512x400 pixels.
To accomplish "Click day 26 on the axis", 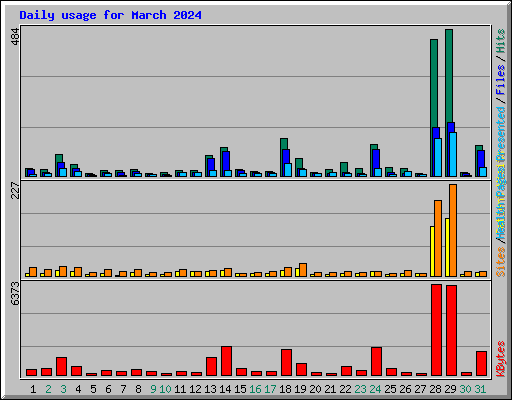I will pyautogui.click(x=405, y=389).
